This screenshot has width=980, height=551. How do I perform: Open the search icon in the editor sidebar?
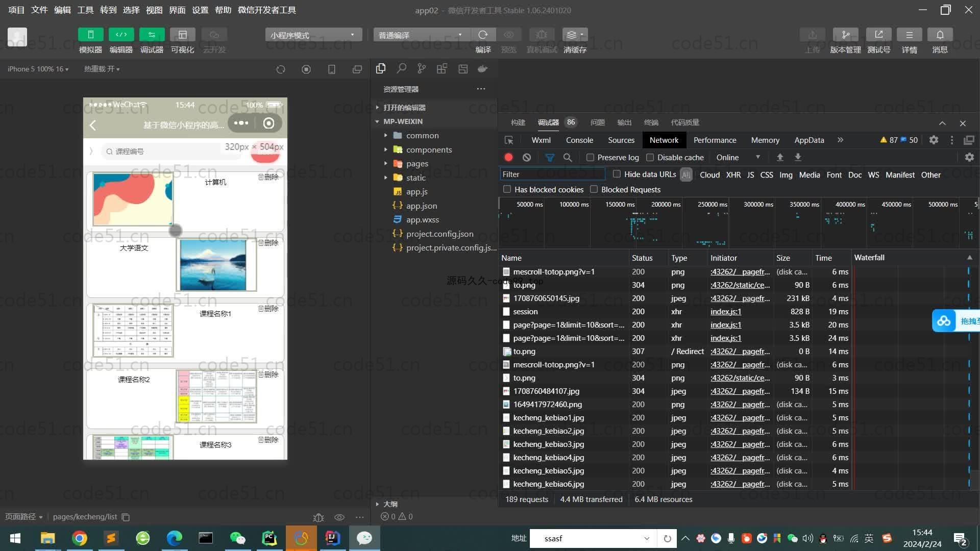click(402, 69)
